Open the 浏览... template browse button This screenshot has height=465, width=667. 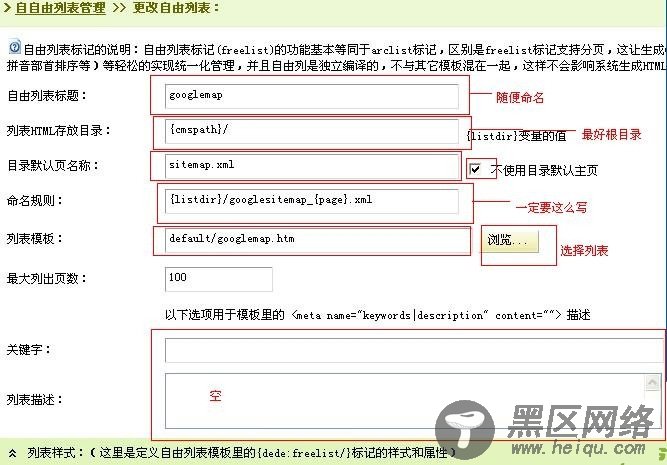(x=510, y=241)
